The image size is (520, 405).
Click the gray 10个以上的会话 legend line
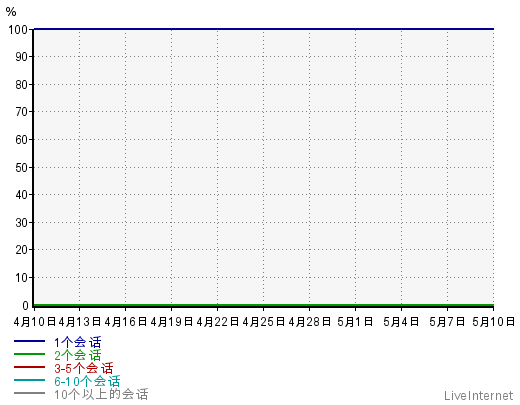[29, 393]
